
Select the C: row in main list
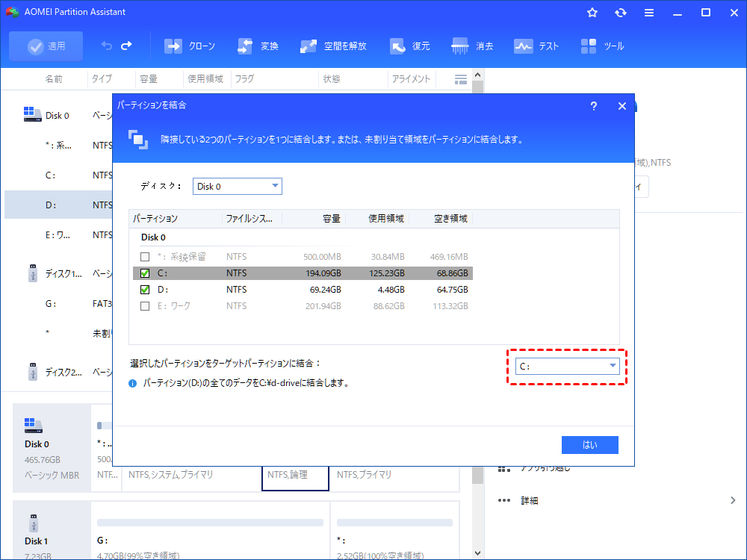pyautogui.click(x=58, y=175)
